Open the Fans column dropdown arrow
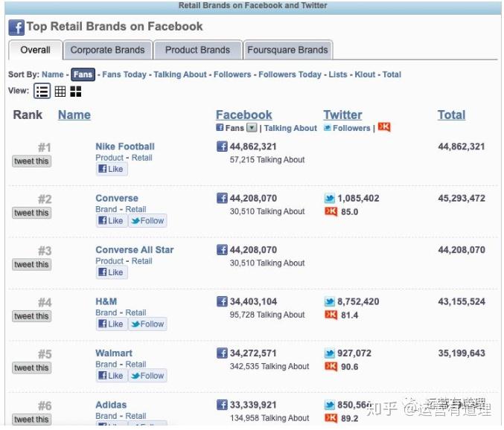 pyautogui.click(x=252, y=128)
